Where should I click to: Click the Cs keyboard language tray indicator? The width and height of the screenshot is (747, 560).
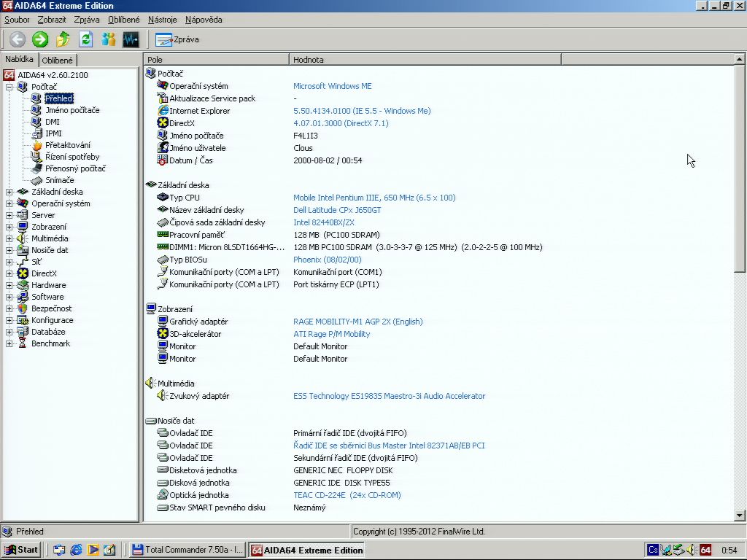pyautogui.click(x=653, y=550)
